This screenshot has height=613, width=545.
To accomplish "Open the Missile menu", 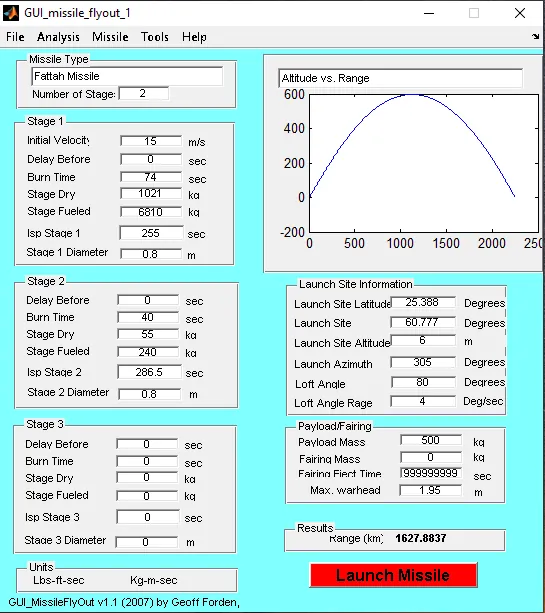I will (x=110, y=37).
